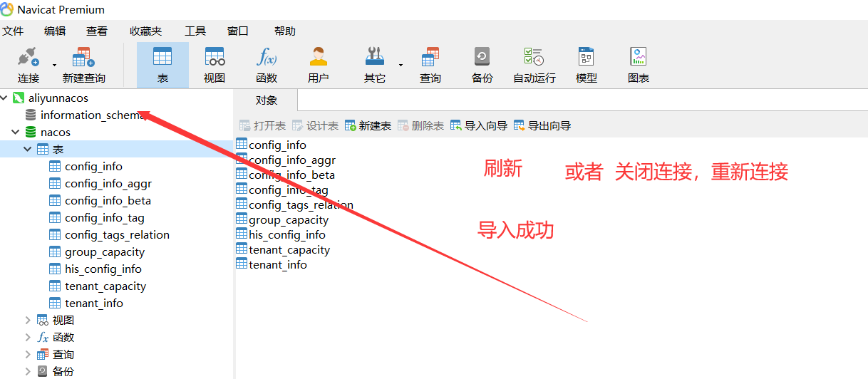Open the dropdown arrow beside 其它

[x=401, y=65]
